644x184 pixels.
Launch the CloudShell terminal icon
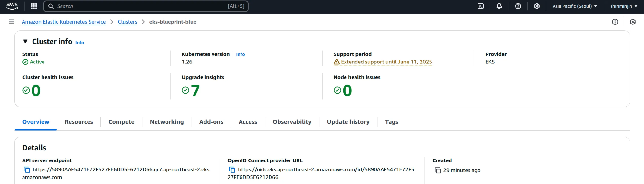pos(480,6)
